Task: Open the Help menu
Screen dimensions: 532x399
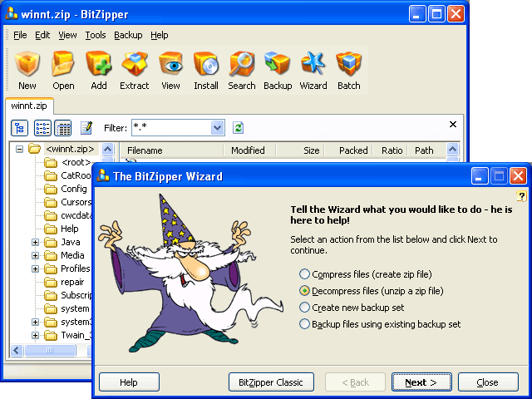Action: (x=160, y=35)
